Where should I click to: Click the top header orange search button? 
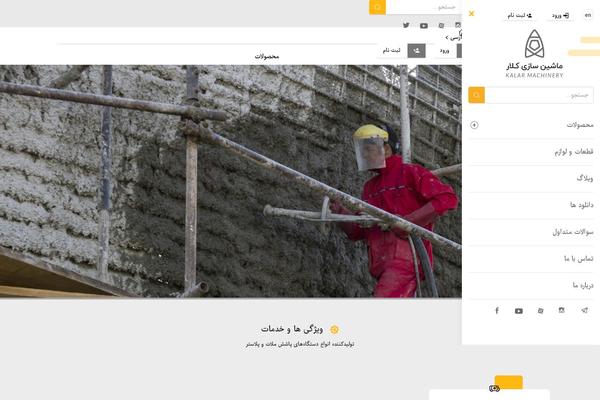click(377, 7)
